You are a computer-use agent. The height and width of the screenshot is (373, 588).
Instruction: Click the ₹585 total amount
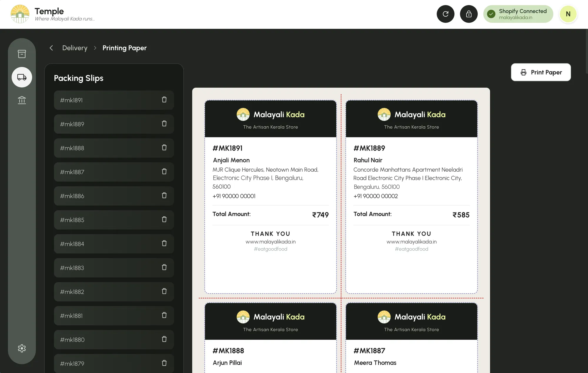(x=461, y=215)
